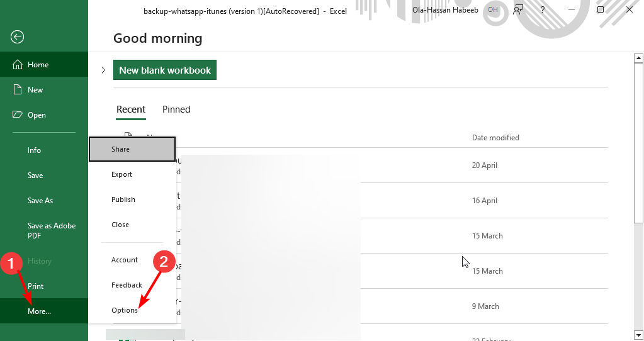Open the Home page icon in sidebar
Screen dimensions: 644x341
[x=18, y=65]
